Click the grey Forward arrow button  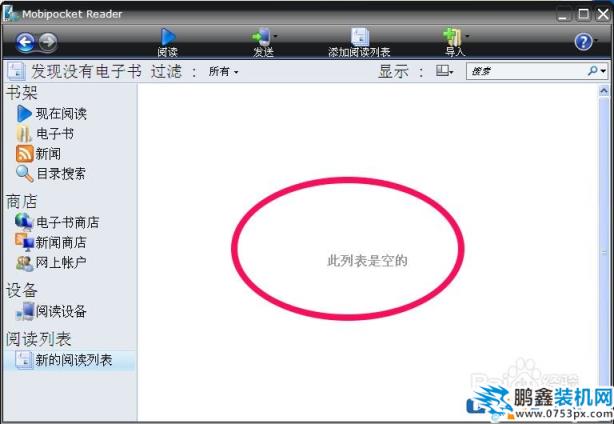click(48, 41)
